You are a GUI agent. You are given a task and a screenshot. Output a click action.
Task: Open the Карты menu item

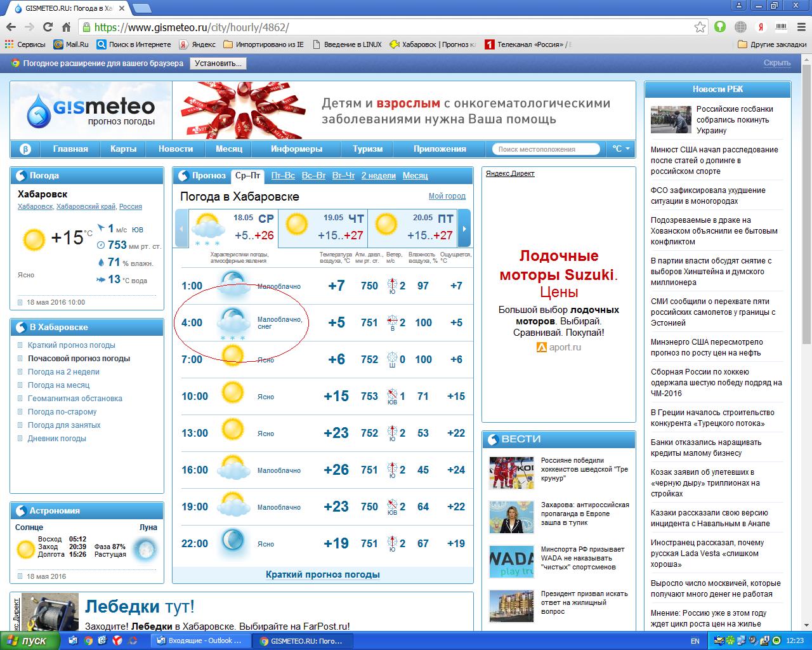(x=123, y=149)
